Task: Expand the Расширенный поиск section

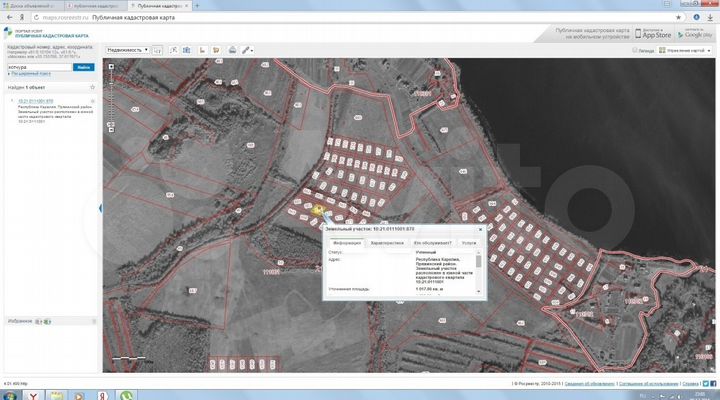Action: (x=31, y=74)
